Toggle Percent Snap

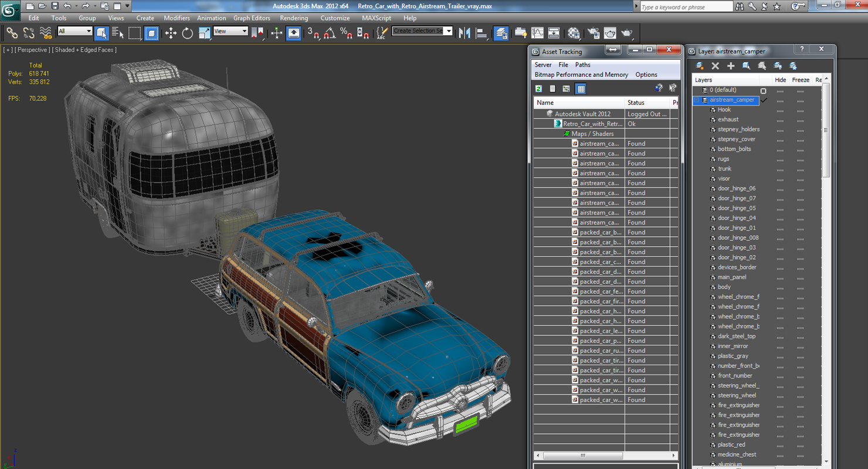pyautogui.click(x=347, y=33)
